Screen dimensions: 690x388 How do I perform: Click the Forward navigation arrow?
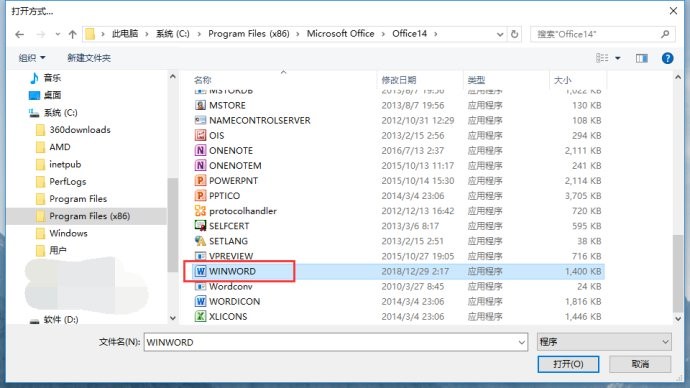(40, 34)
